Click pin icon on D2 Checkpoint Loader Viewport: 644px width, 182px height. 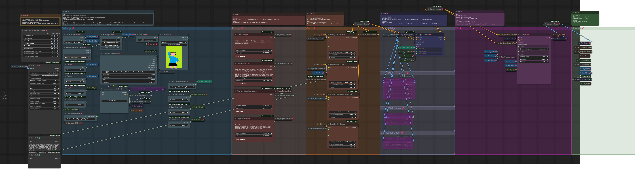pyautogui.click(x=119, y=54)
